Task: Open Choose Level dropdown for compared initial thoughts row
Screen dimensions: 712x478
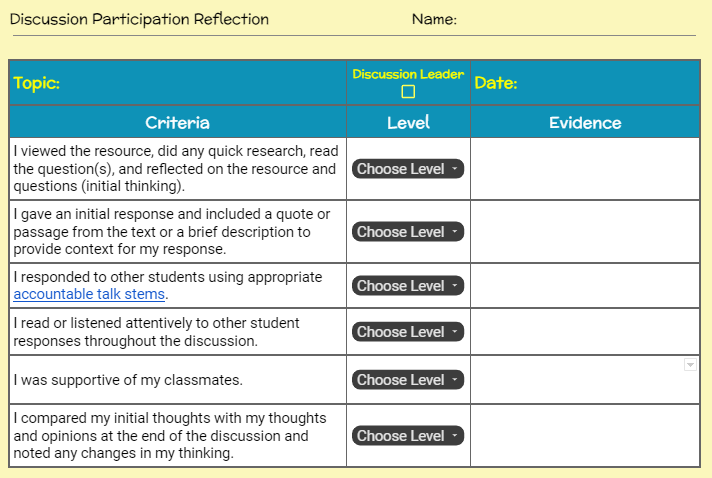Action: pyautogui.click(x=408, y=436)
